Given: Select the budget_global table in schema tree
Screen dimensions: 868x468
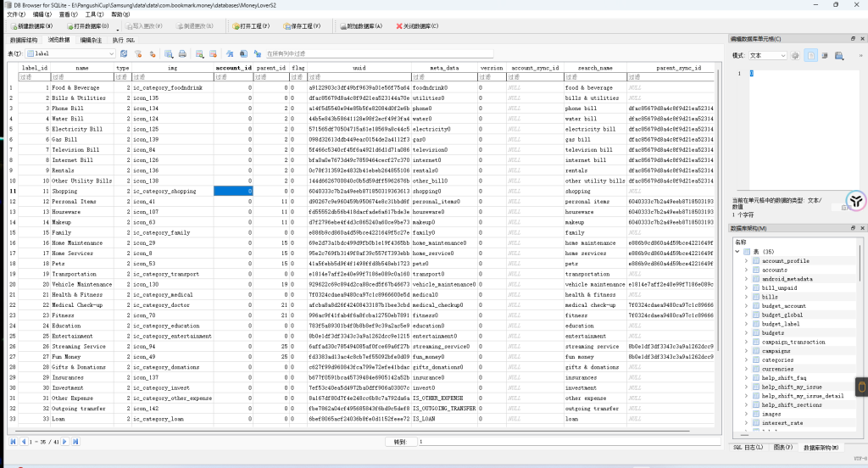Looking at the screenshot, I should pyautogui.click(x=782, y=315).
